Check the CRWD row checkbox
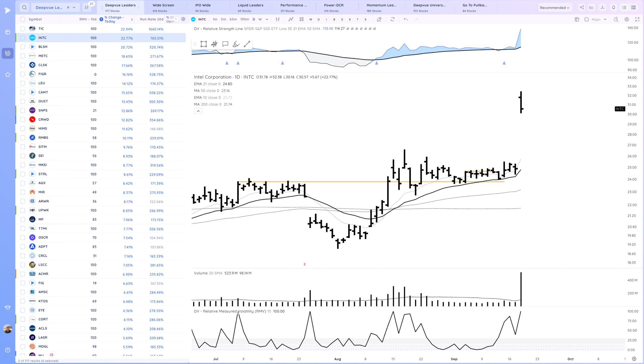The width and height of the screenshot is (644, 364). (x=23, y=119)
